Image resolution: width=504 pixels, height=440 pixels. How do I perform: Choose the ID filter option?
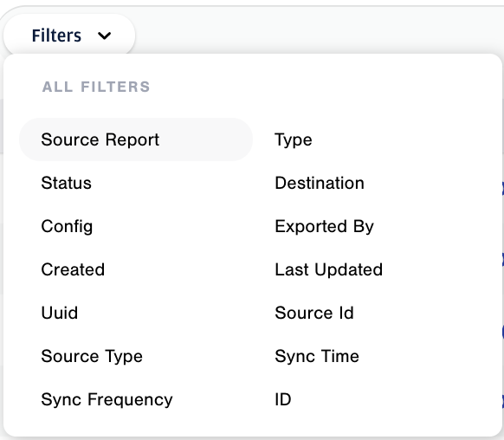point(370,399)
